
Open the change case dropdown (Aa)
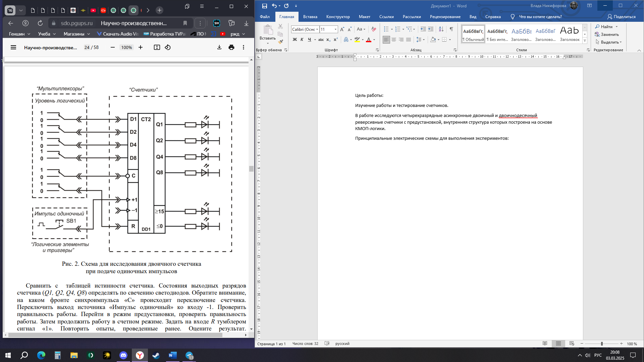point(361,29)
